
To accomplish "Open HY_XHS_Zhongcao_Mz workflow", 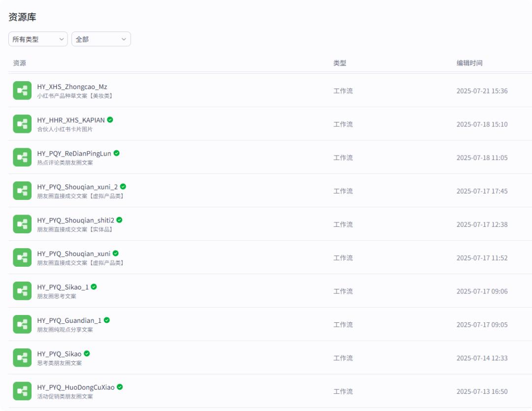I will [72, 87].
